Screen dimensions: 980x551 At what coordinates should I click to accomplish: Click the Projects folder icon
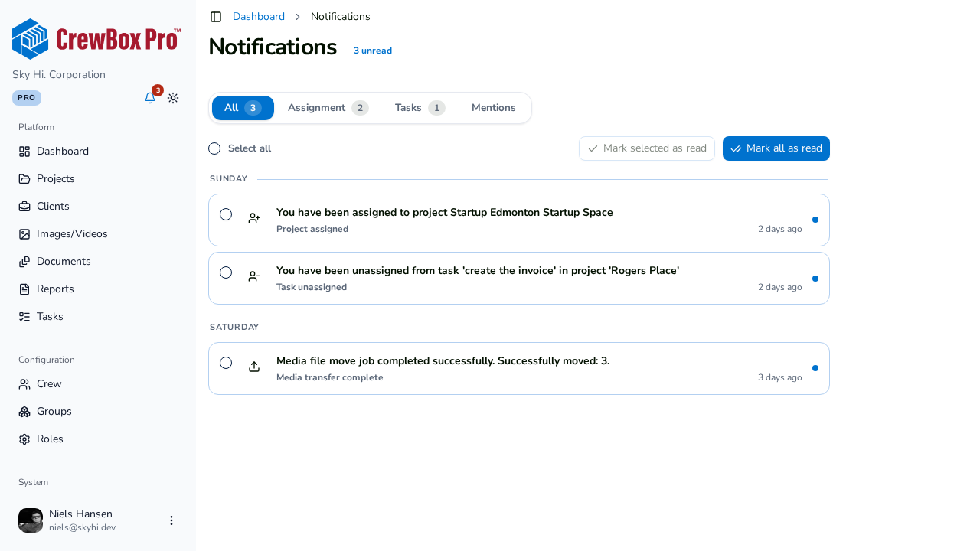[24, 179]
